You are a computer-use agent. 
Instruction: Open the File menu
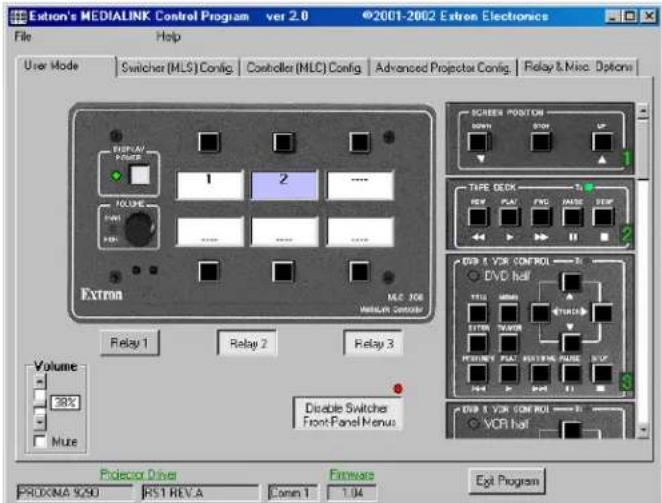coord(23,37)
